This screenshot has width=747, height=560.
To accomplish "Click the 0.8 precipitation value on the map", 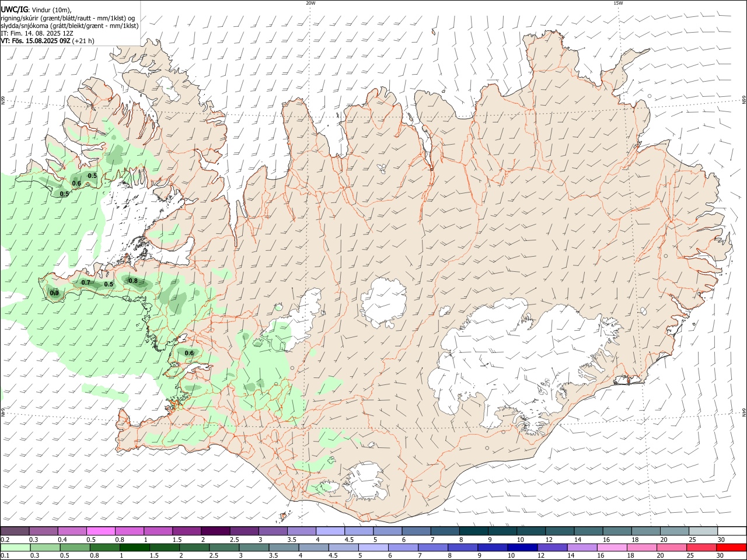I will point(133,281).
